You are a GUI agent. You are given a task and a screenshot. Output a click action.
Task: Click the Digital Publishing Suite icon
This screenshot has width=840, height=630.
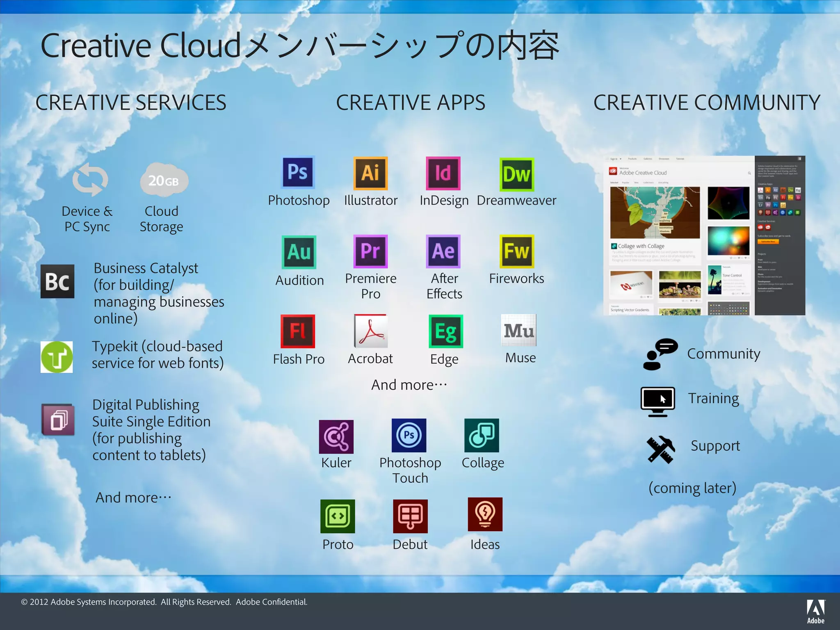(58, 420)
